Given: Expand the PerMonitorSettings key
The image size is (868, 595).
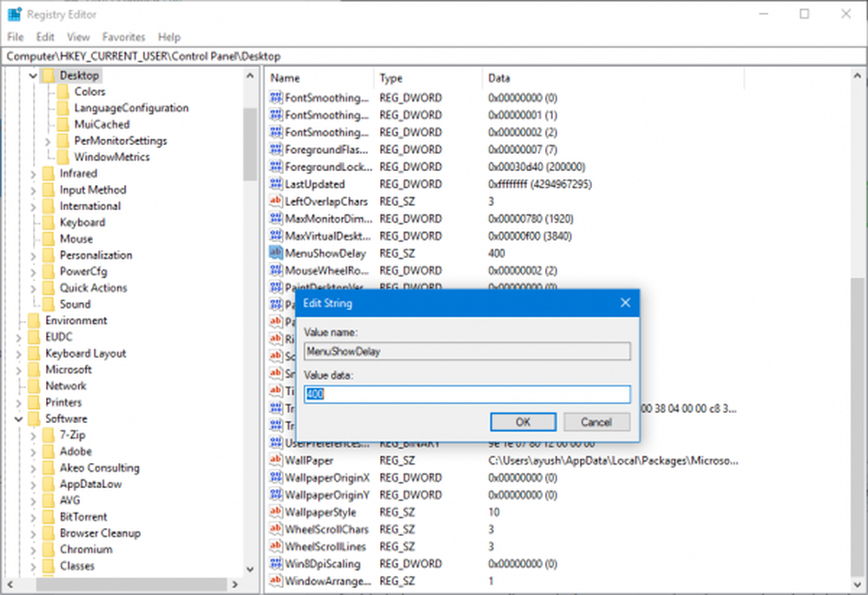Looking at the screenshot, I should tap(48, 142).
